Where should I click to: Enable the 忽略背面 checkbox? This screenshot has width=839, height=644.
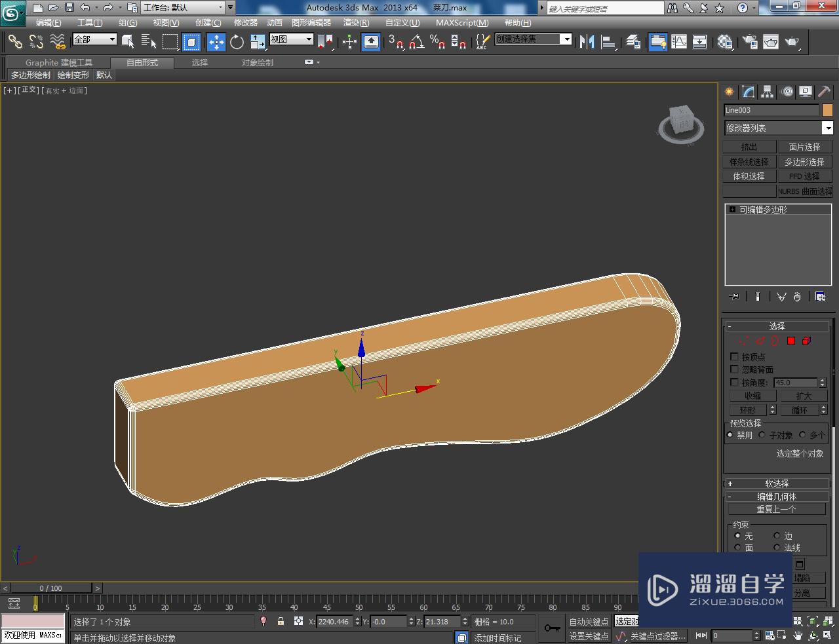tap(734, 369)
